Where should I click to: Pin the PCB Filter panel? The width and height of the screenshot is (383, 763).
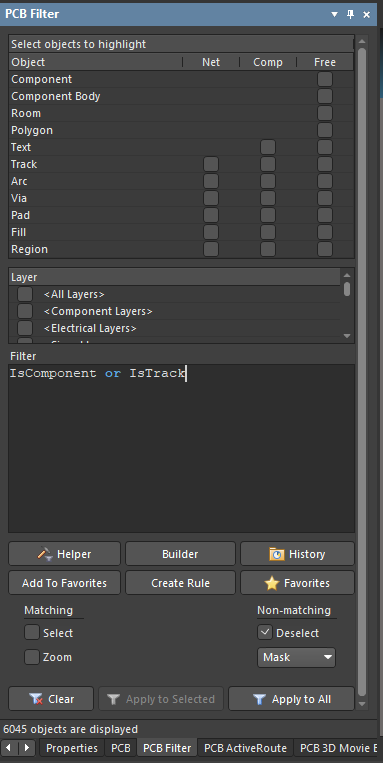(350, 14)
